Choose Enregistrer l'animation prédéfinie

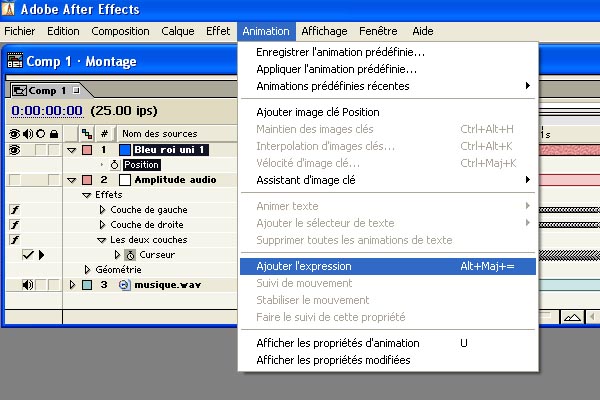(x=388, y=52)
